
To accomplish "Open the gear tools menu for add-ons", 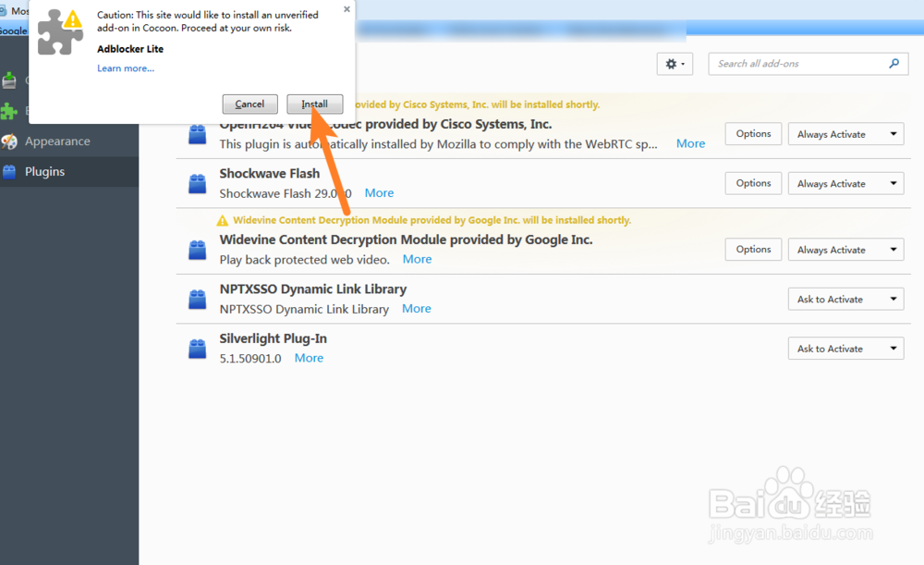I will 675,64.
